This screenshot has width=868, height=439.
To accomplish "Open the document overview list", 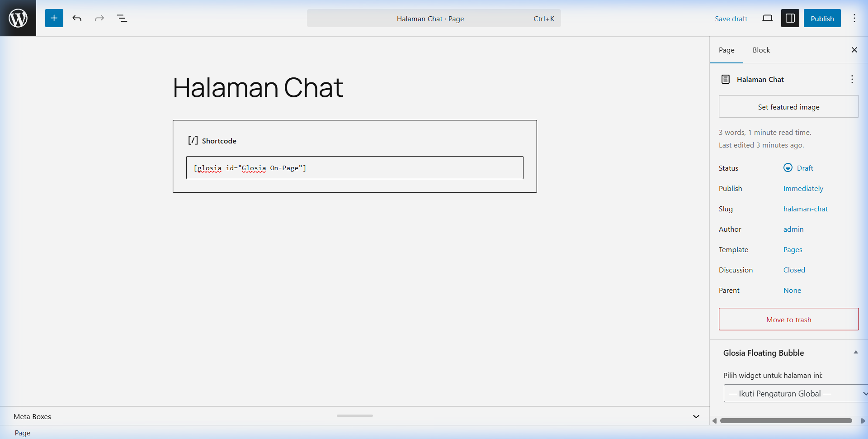I will coord(122,18).
